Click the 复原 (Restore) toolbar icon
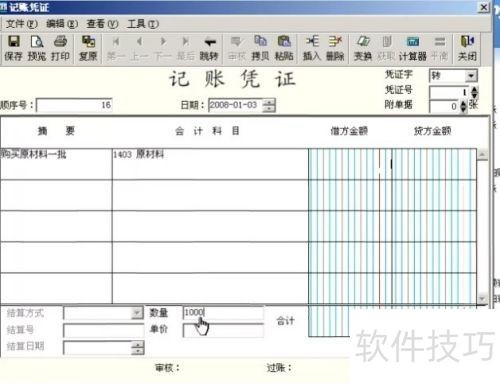500x383 pixels. point(88,48)
